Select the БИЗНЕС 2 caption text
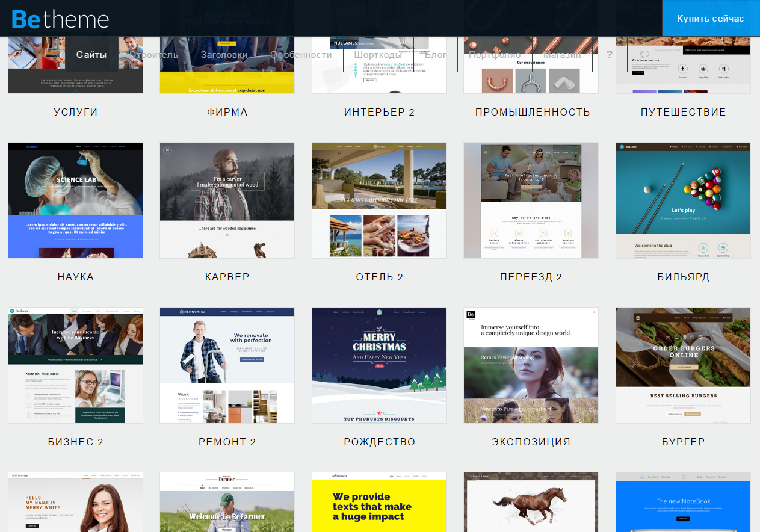This screenshot has width=760, height=532. pos(76,442)
